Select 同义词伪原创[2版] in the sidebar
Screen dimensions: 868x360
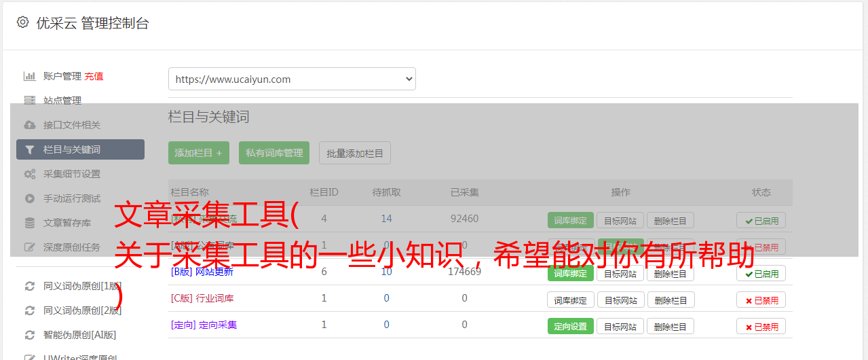click(x=83, y=310)
